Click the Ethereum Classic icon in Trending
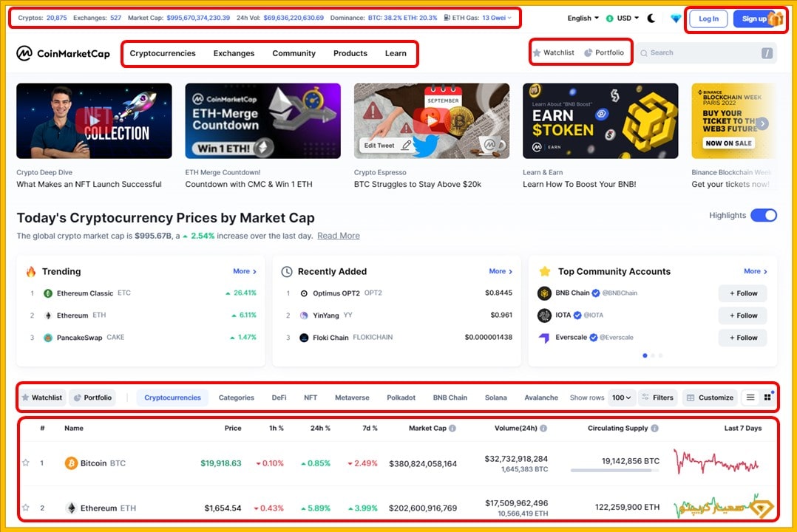The height and width of the screenshot is (532, 797). tap(48, 293)
